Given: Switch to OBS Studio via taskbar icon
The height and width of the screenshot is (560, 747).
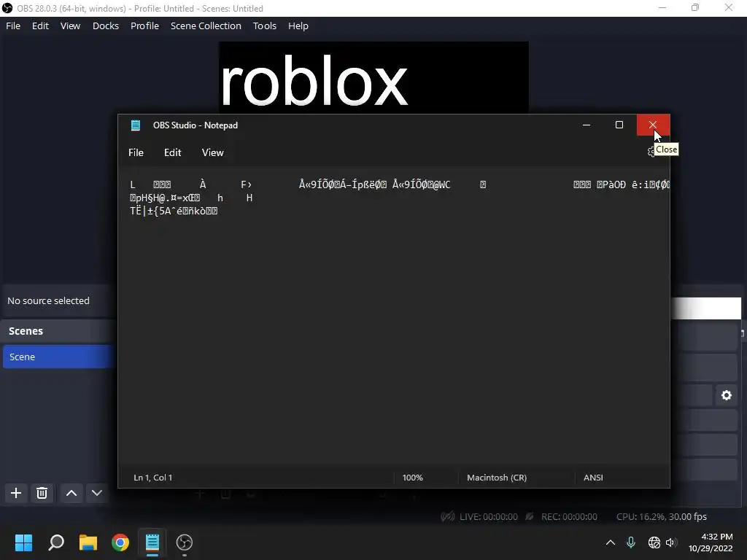Looking at the screenshot, I should coord(185,542).
